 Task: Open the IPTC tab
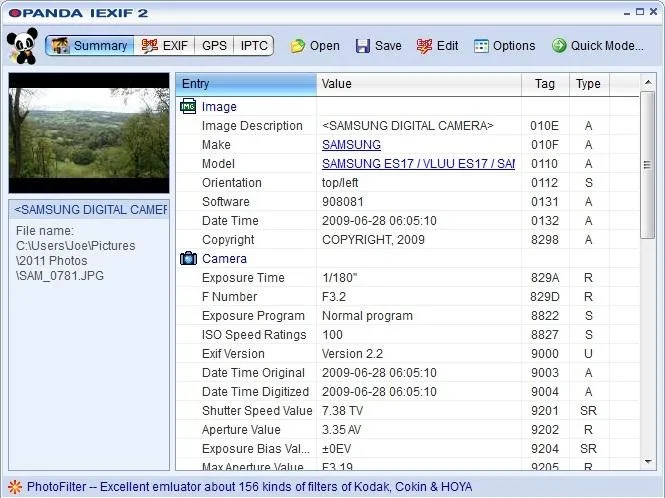pyautogui.click(x=254, y=45)
